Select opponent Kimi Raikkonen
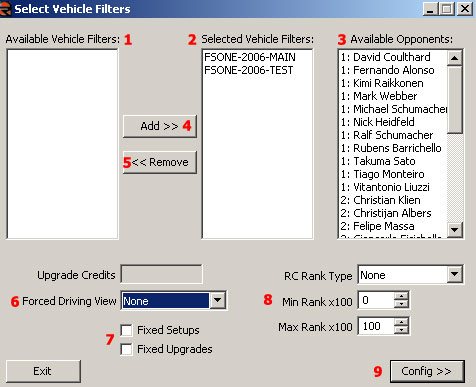The height and width of the screenshot is (387, 476). click(x=382, y=83)
